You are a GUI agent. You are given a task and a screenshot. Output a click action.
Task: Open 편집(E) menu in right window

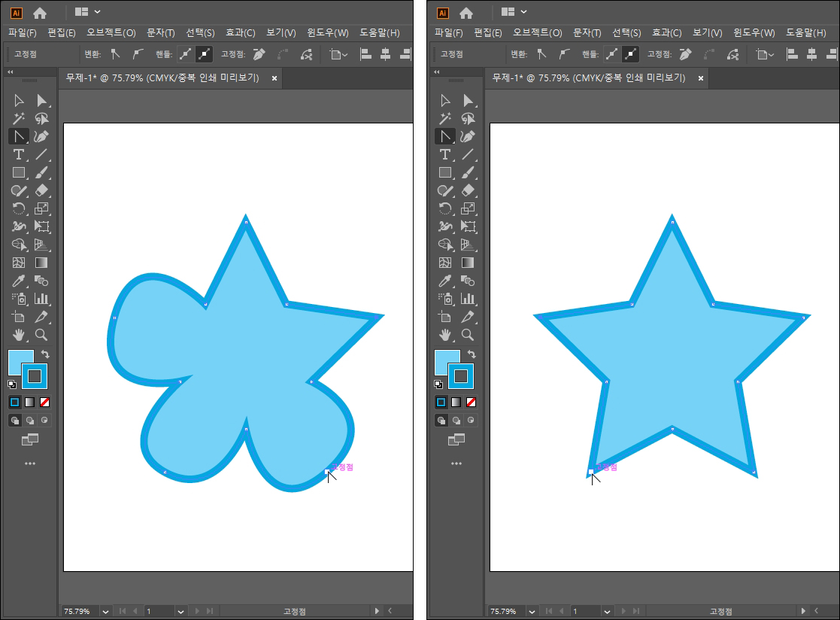(487, 32)
